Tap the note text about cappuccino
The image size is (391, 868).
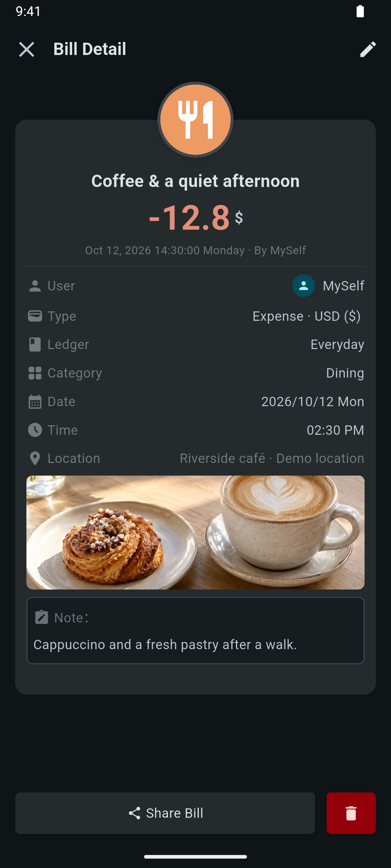tap(165, 644)
